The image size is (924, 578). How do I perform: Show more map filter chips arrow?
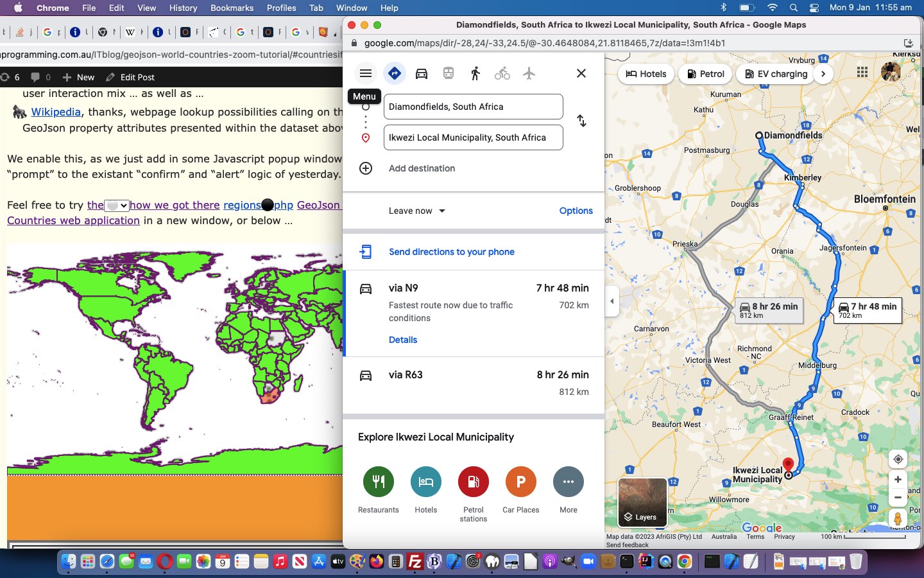(x=823, y=74)
